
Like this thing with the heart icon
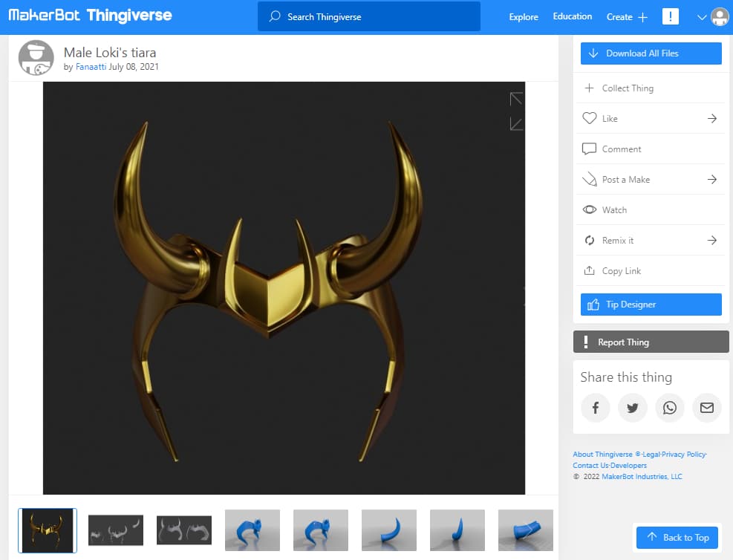590,118
